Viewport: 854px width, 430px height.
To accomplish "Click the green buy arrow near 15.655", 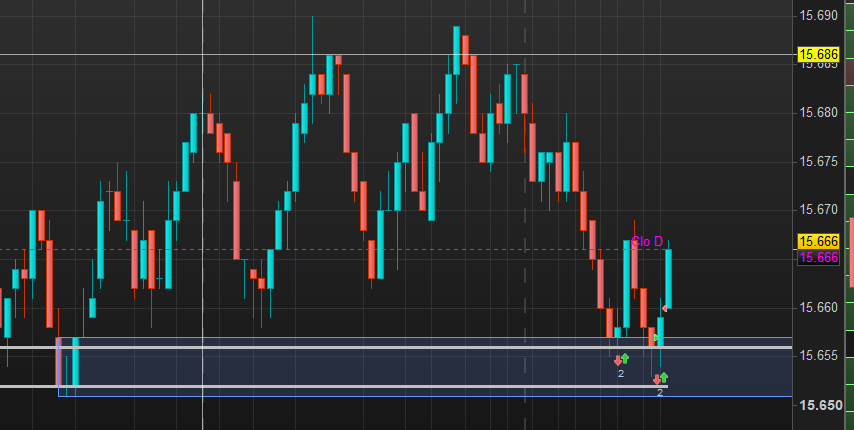I will [x=625, y=358].
